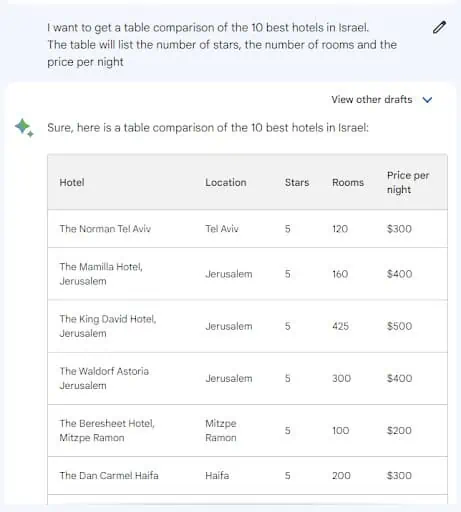This screenshot has width=461, height=512.
Task: Expand the View other drafts chevron
Action: coord(427,100)
